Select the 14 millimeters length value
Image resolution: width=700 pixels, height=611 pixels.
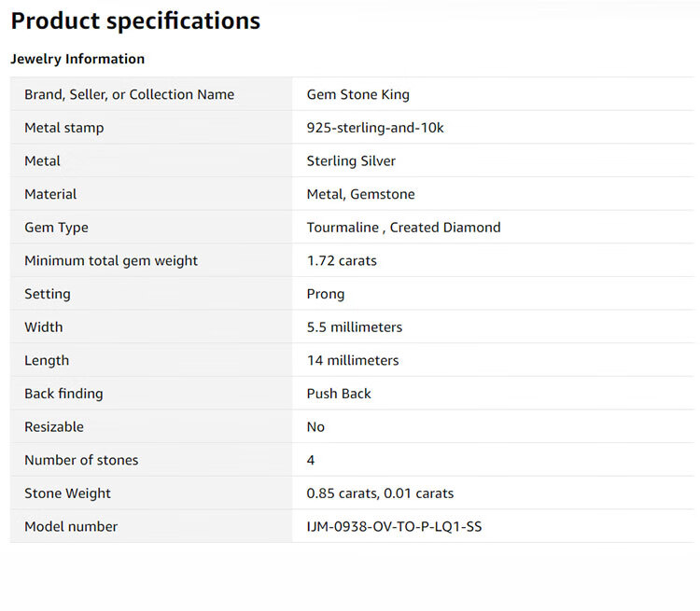click(353, 360)
